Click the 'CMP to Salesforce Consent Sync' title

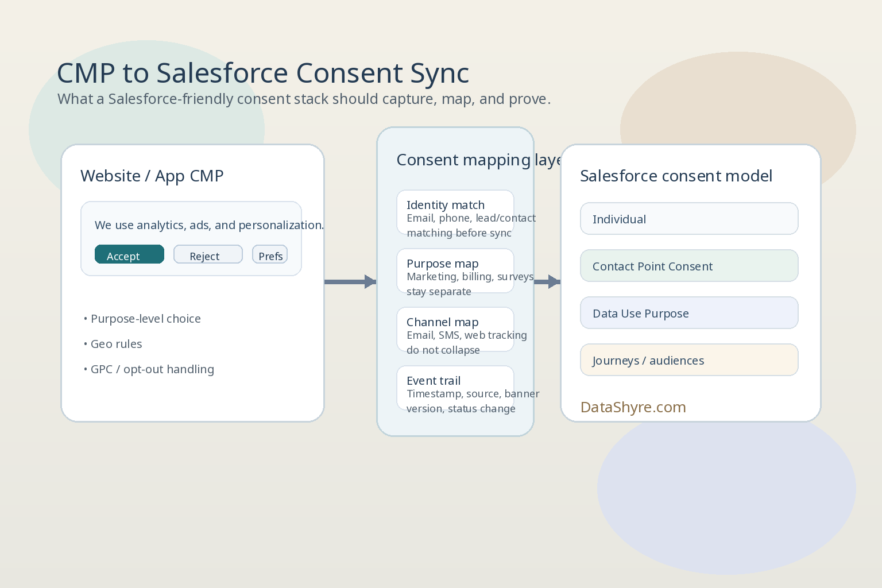coord(263,73)
